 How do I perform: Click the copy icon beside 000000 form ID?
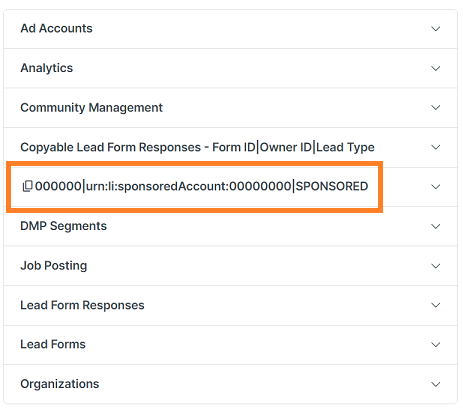pyautogui.click(x=27, y=186)
